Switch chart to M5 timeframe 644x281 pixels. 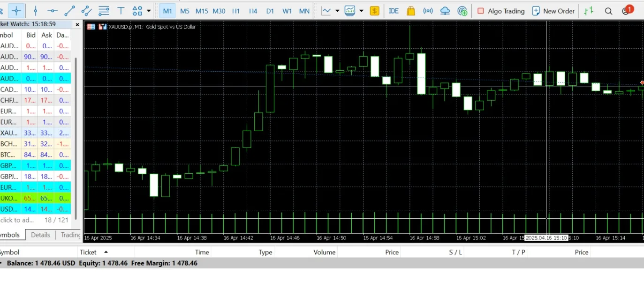[185, 11]
